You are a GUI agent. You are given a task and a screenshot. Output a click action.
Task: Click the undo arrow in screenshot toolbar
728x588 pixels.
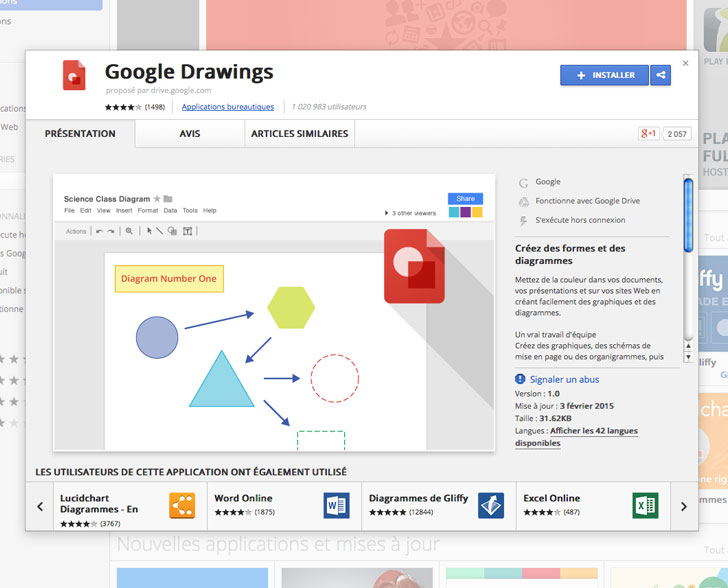[x=99, y=231]
